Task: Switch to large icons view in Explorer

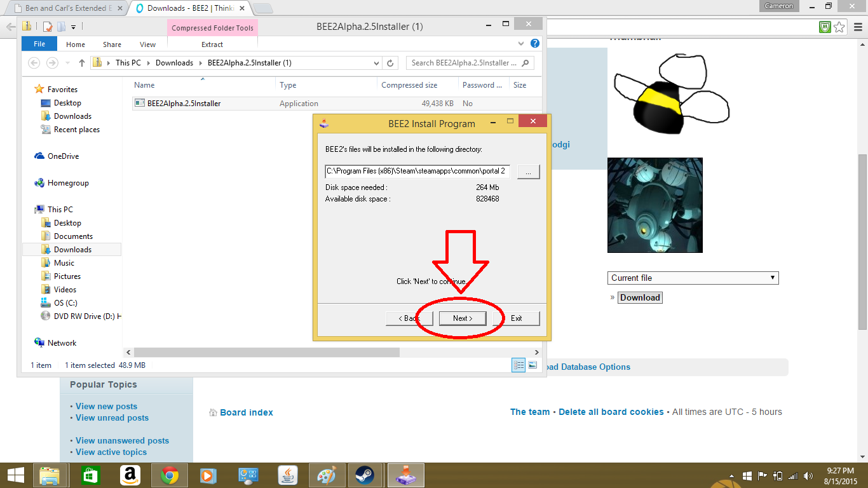Action: click(x=532, y=365)
